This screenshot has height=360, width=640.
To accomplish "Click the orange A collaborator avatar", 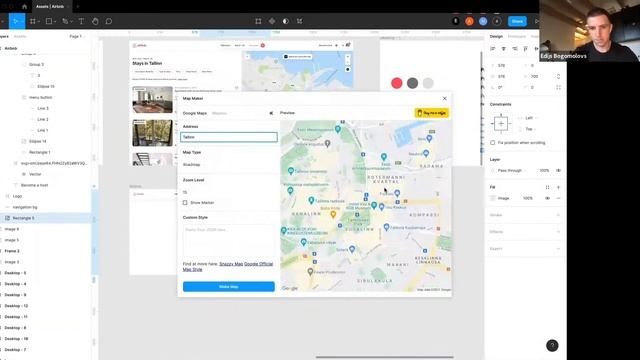I will tap(469, 21).
